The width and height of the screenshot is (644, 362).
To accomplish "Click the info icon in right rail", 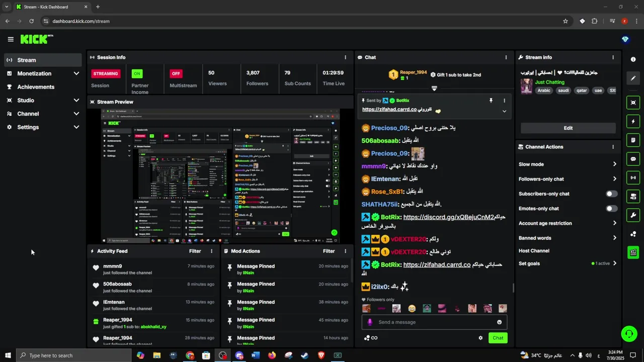I will click(633, 59).
